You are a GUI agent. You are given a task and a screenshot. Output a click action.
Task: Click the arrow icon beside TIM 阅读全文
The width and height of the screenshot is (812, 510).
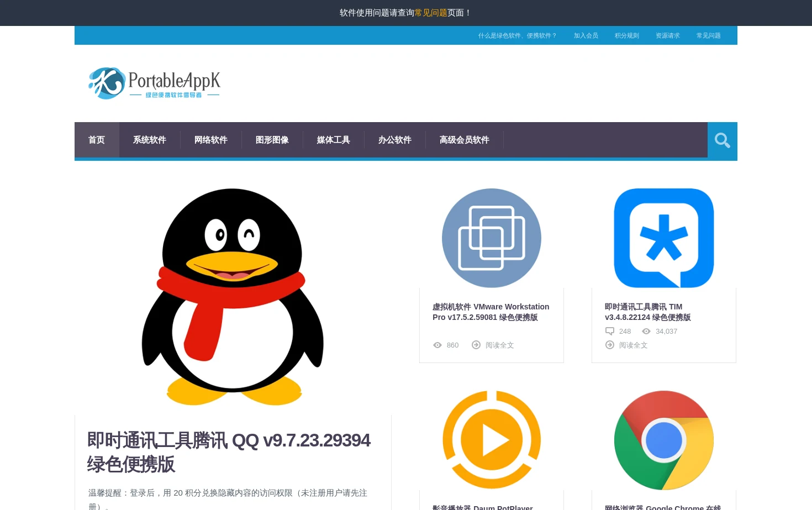610,345
